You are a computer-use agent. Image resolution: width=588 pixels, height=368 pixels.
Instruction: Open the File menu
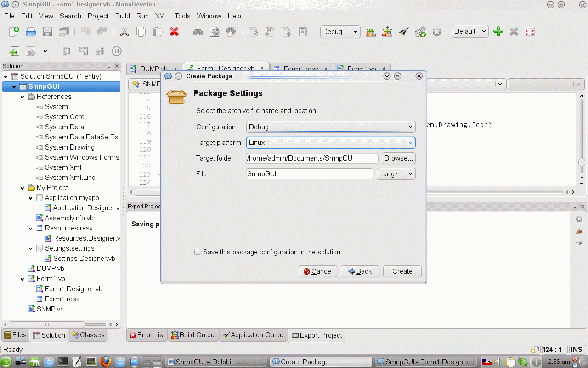pos(9,16)
